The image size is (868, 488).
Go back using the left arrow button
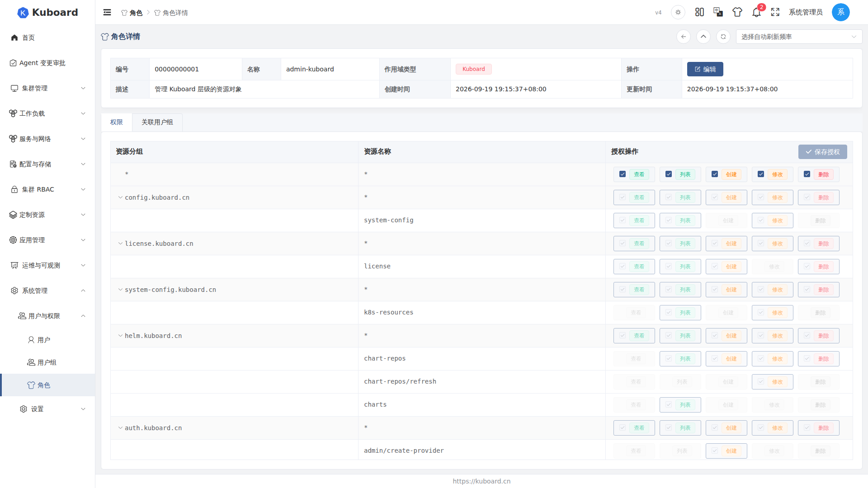(684, 37)
